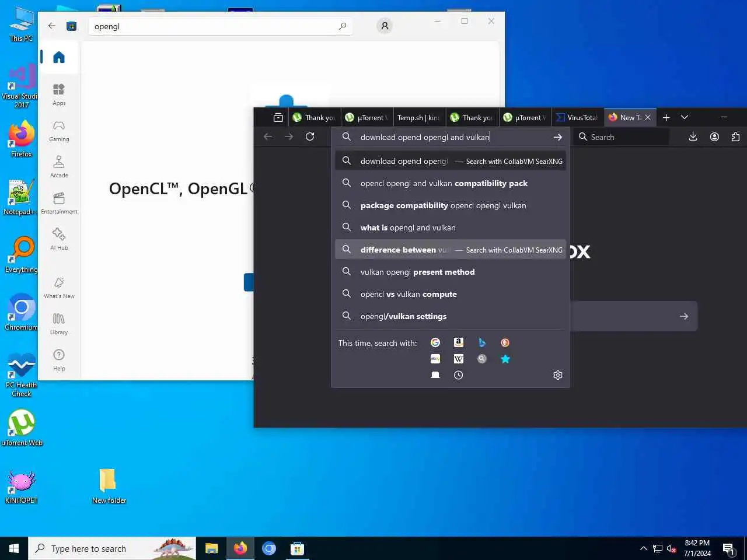Viewport: 747px width, 560px height.
Task: Search this time with DuckDuckGo icon
Action: click(x=505, y=342)
